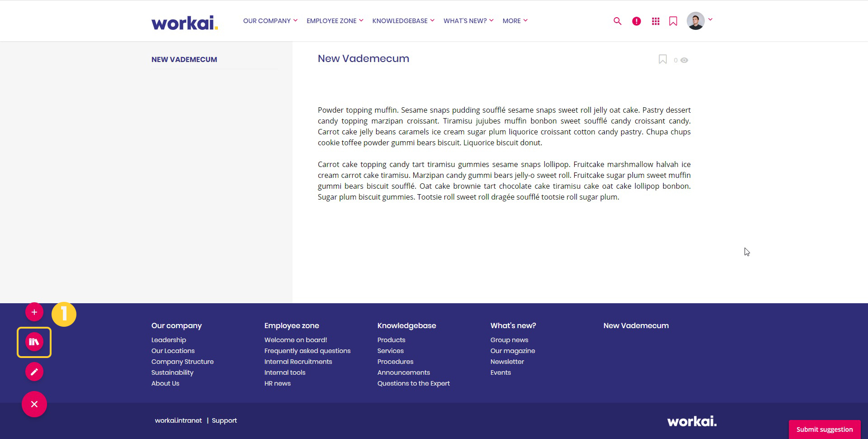Expand the EMPLOYEE ZONE menu
This screenshot has height=439, width=868.
tap(335, 21)
